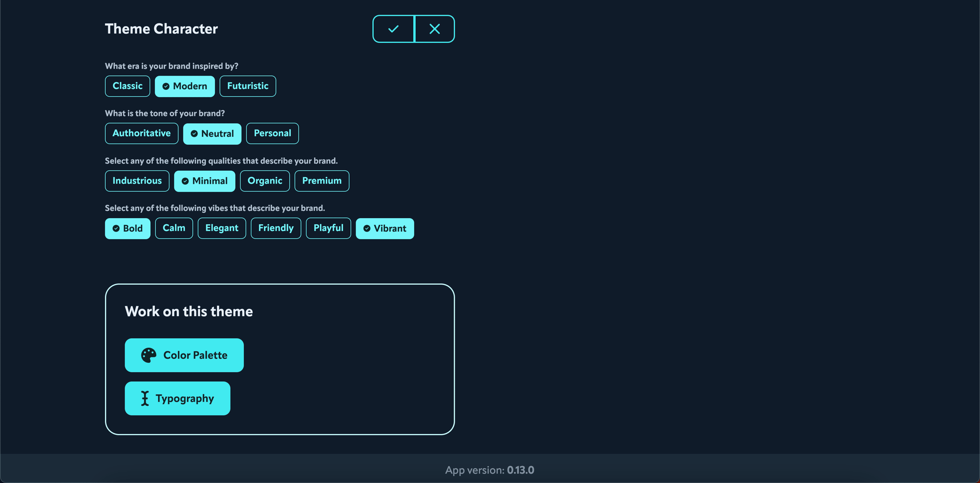Click the vibes question label
Viewport: 980px width, 483px height.
[x=215, y=208]
